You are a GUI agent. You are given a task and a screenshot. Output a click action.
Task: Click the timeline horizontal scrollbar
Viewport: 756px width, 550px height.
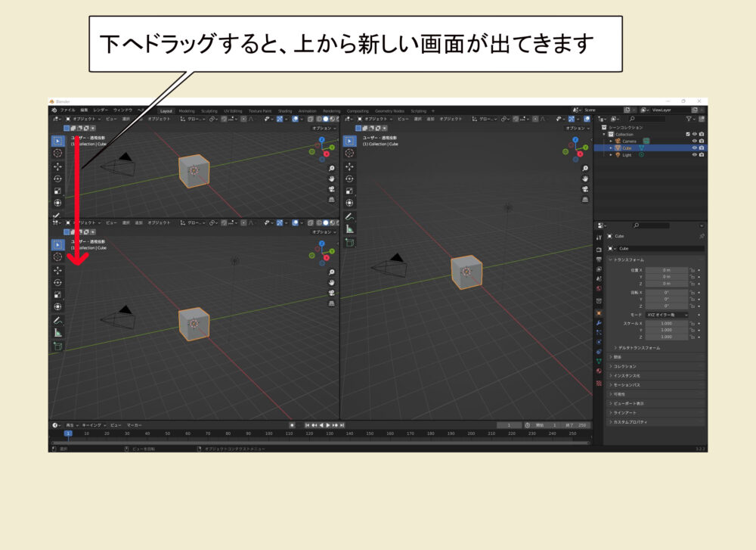(x=320, y=443)
